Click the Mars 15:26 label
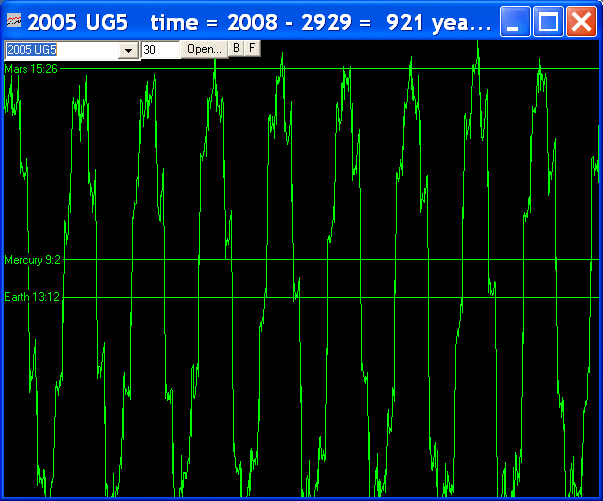 tap(31, 68)
